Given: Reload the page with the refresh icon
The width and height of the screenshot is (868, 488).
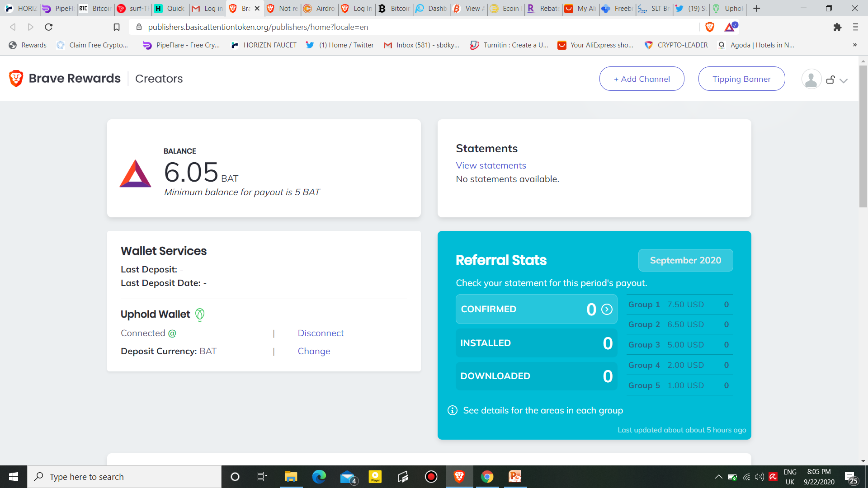Looking at the screenshot, I should tap(49, 27).
